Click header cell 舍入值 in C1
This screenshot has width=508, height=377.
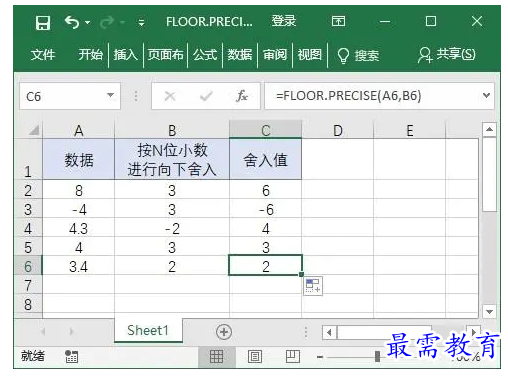[266, 160]
